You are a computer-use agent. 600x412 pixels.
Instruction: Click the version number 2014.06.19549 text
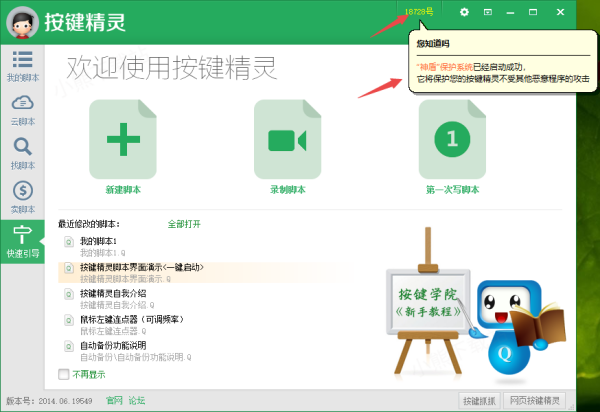coord(65,401)
